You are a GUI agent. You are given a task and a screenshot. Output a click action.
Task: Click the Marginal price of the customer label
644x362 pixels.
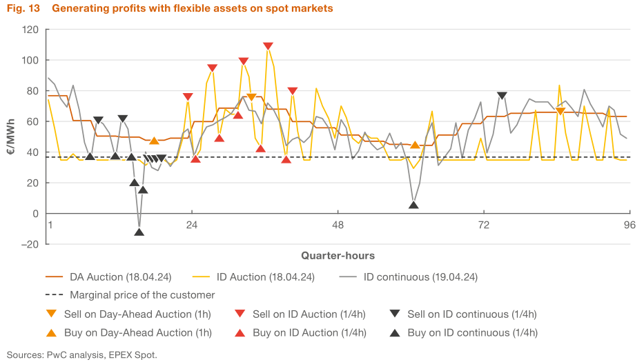tap(142, 295)
